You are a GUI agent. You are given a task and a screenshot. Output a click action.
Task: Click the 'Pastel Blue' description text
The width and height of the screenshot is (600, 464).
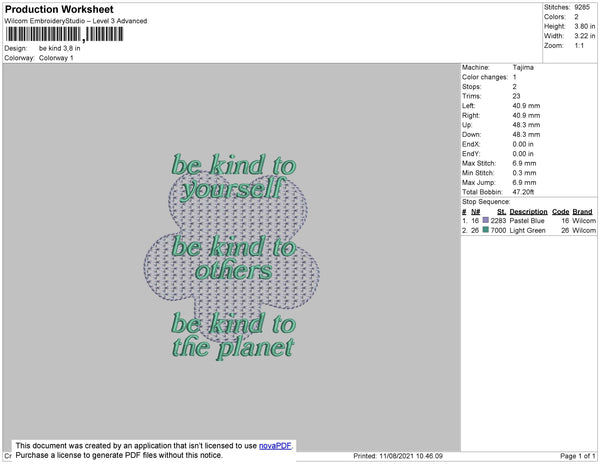[527, 221]
